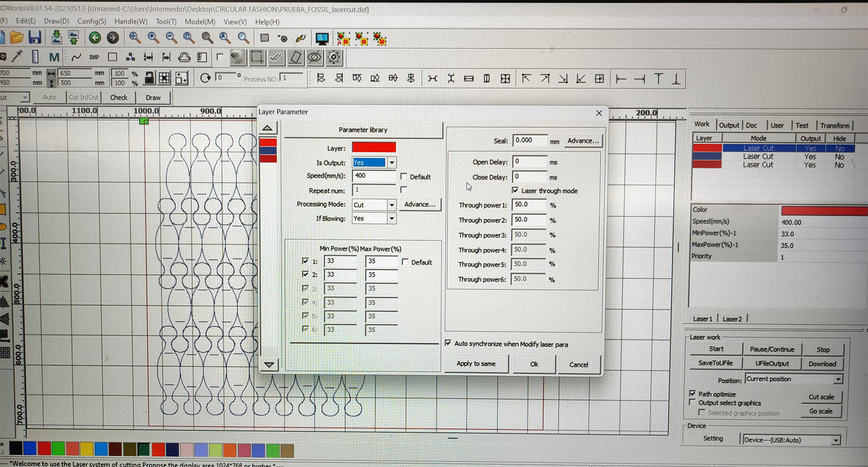868x467 pixels.
Task: Pick the yellow color in bottom palette
Action: pos(87,449)
